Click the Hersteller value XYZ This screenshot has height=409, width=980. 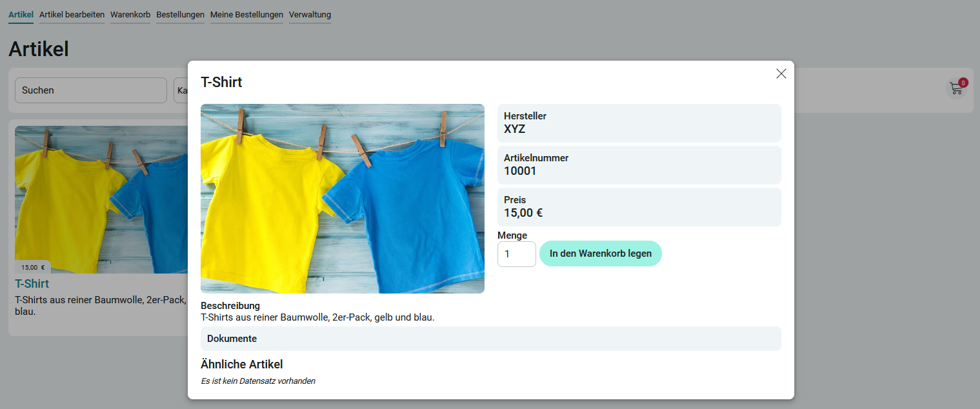[515, 129]
